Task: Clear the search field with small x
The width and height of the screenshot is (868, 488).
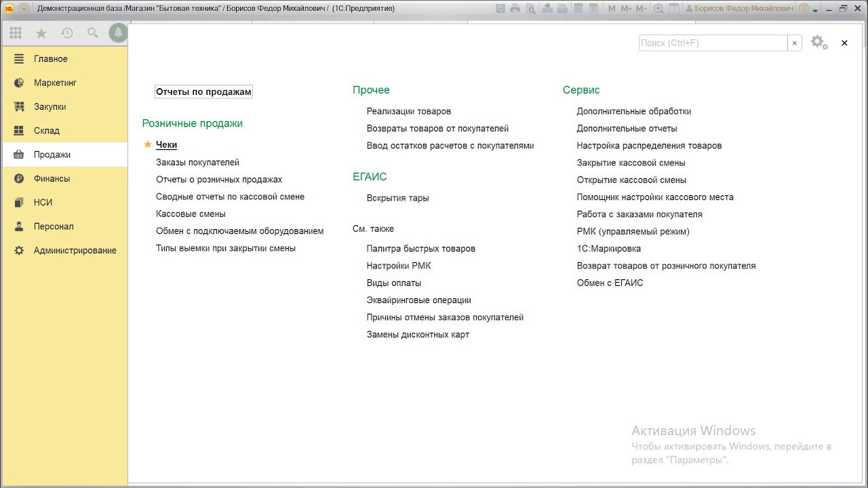Action: click(x=795, y=43)
